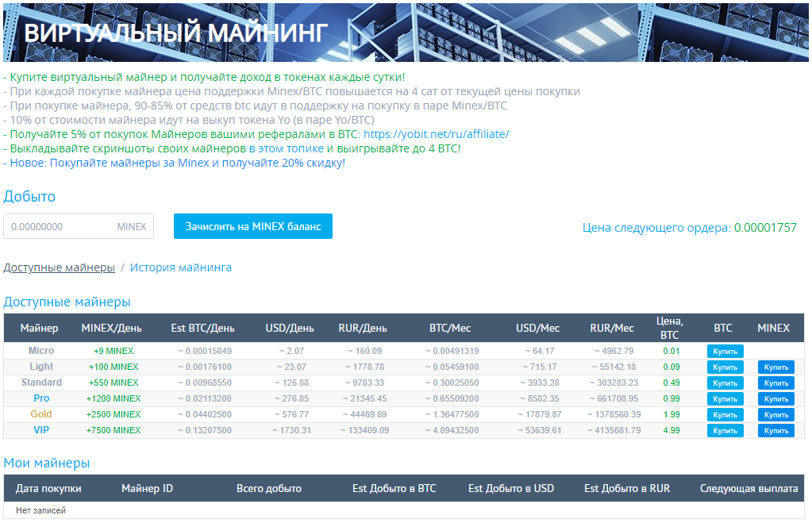
Task: Buy the Micro miner with BTC
Action: pyautogui.click(x=725, y=351)
